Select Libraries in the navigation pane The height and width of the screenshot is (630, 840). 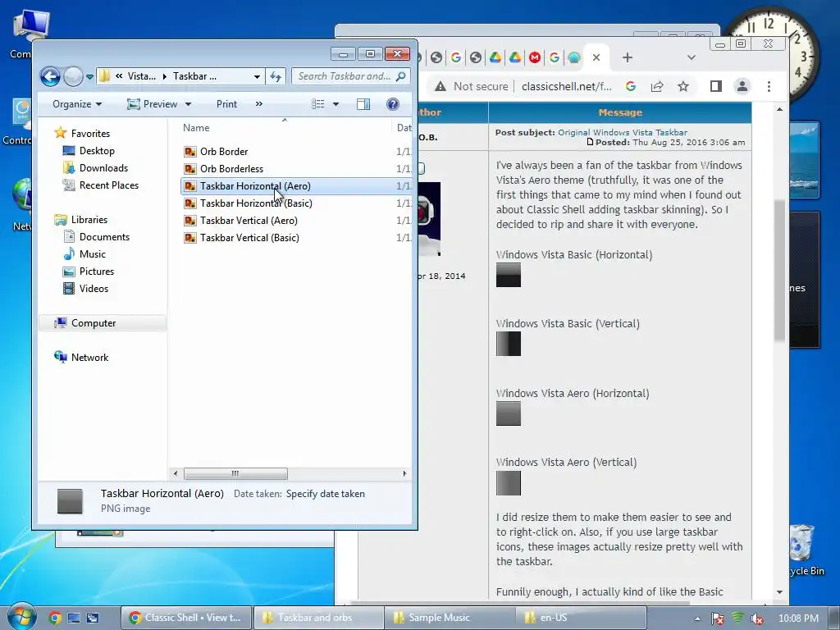(89, 220)
